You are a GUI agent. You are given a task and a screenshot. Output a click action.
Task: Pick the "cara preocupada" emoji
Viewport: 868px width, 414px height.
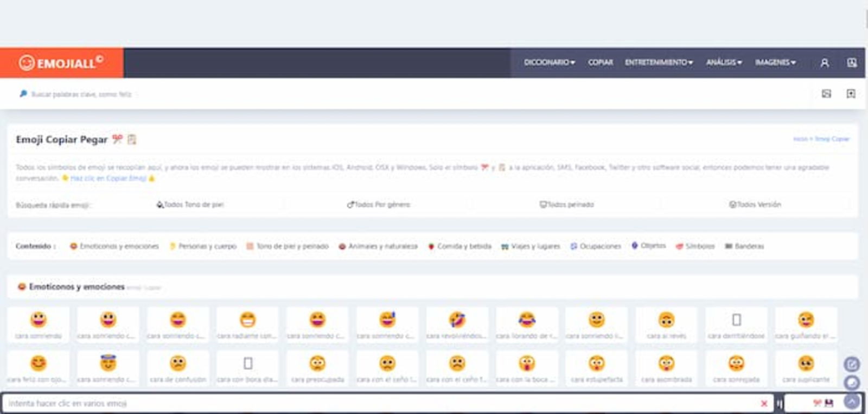pyautogui.click(x=317, y=368)
